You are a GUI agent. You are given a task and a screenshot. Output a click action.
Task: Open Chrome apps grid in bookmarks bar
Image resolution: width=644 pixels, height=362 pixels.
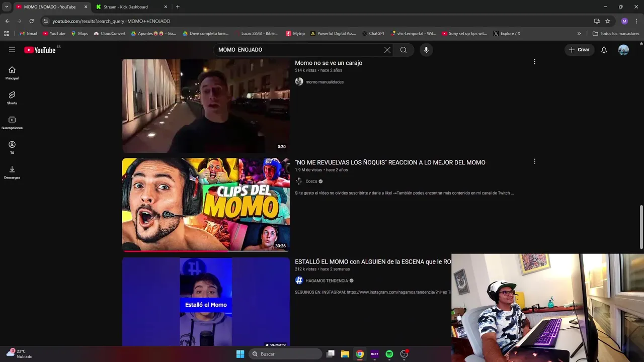point(7,34)
